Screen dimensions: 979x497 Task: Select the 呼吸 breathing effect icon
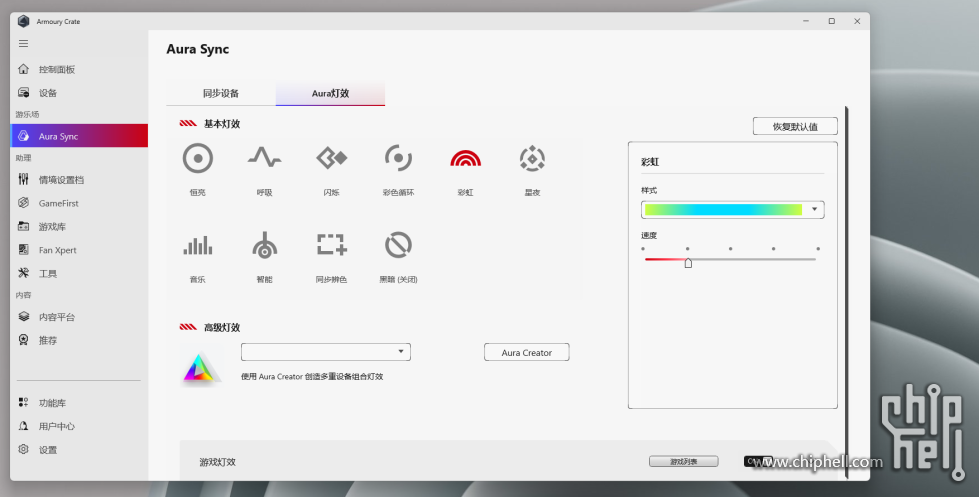(x=264, y=158)
